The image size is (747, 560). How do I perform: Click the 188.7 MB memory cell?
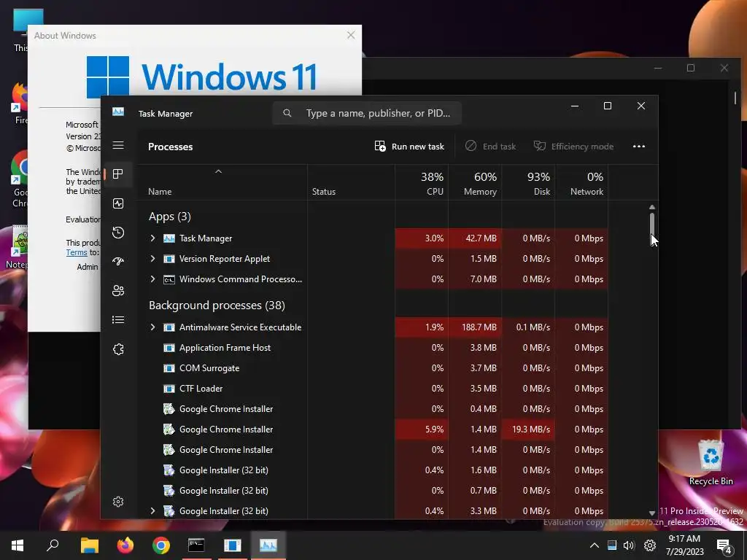pyautogui.click(x=475, y=327)
